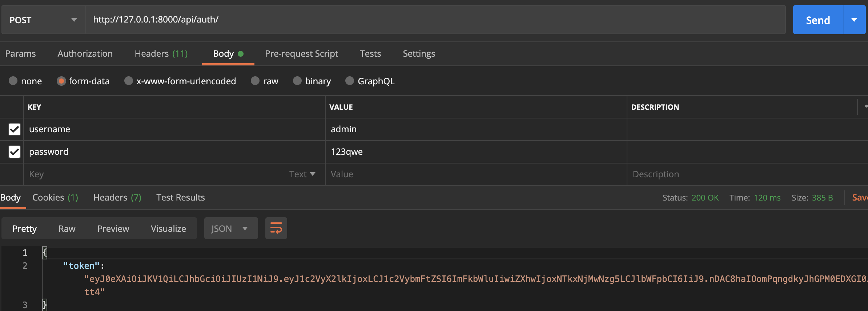The image size is (868, 311).
Task: Click the request URL field
Action: pyautogui.click(x=435, y=20)
